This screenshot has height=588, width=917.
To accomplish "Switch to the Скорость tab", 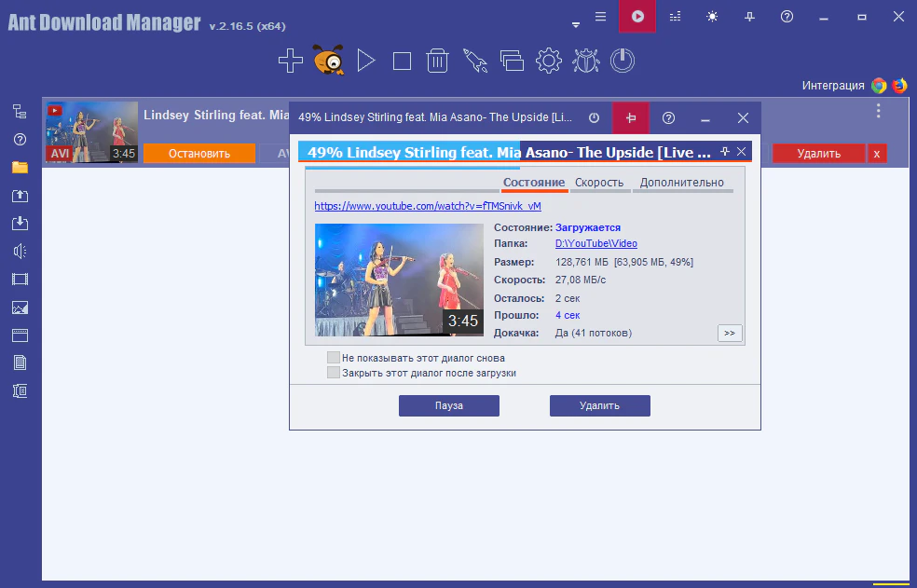I will 599,183.
